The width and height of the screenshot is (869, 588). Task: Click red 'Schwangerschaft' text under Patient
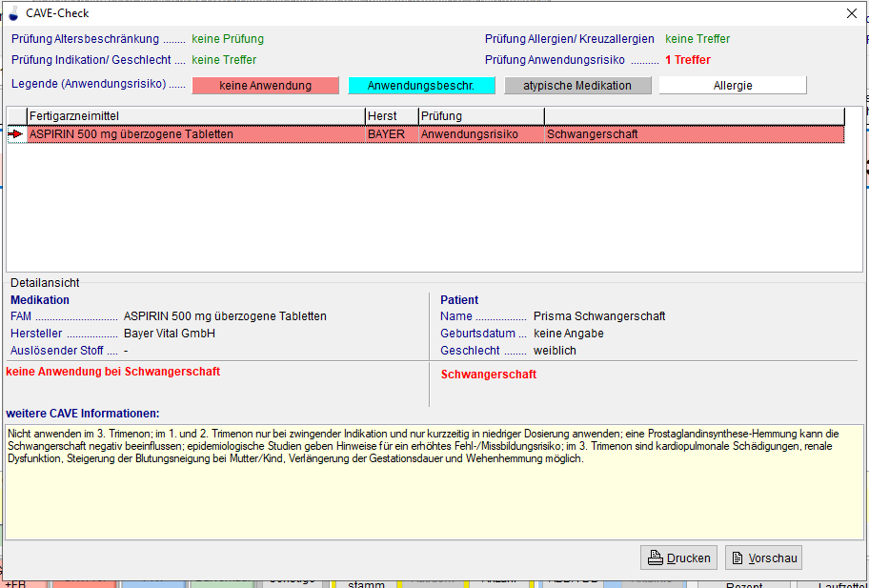click(x=488, y=375)
